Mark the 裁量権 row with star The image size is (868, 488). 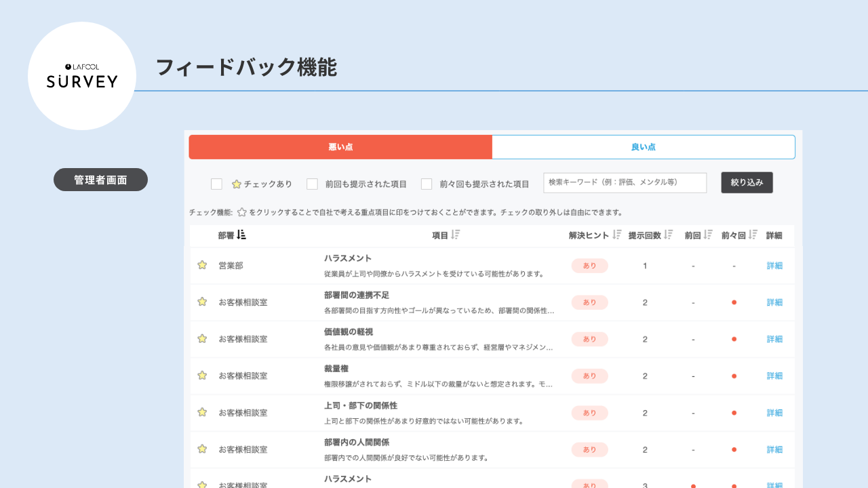(202, 375)
